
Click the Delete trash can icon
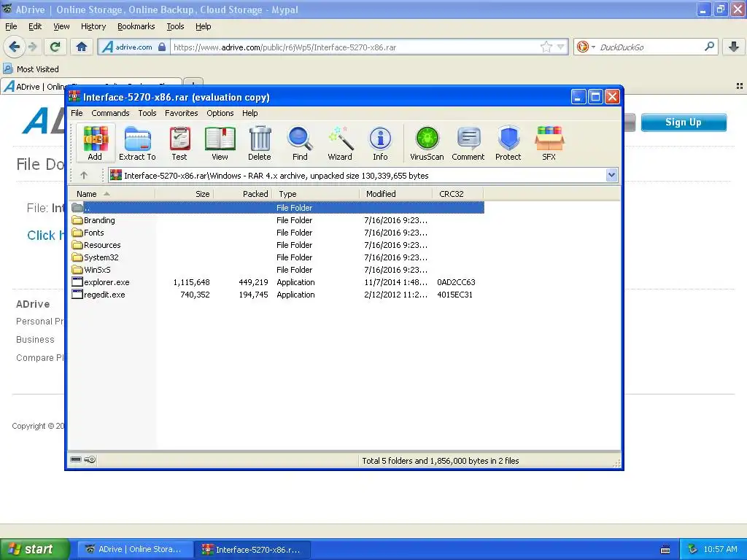point(260,143)
